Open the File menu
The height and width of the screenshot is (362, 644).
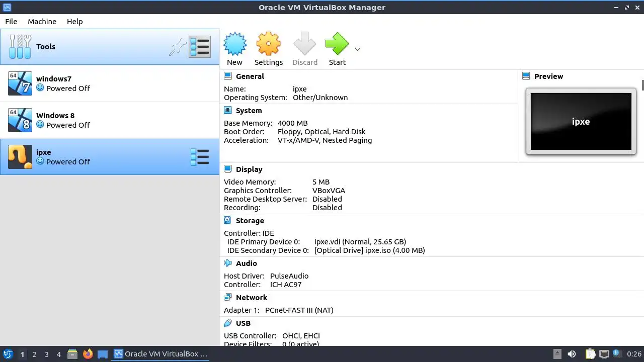tap(11, 22)
